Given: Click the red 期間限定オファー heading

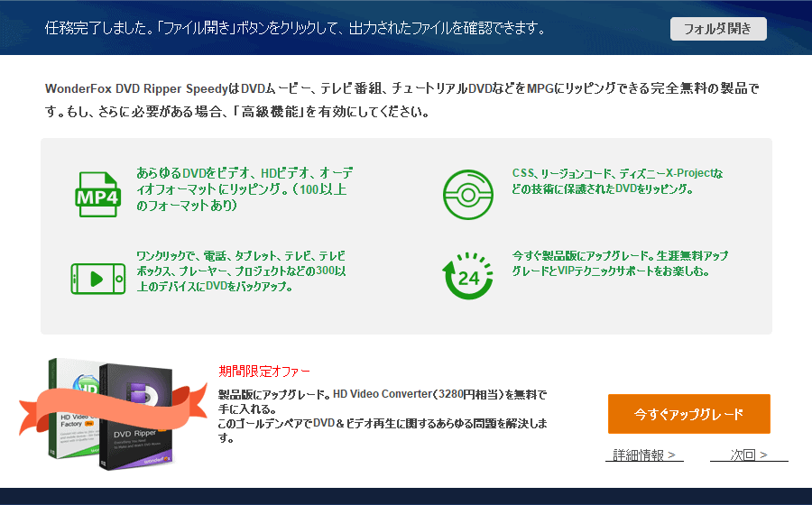Looking at the screenshot, I should pos(264,372).
